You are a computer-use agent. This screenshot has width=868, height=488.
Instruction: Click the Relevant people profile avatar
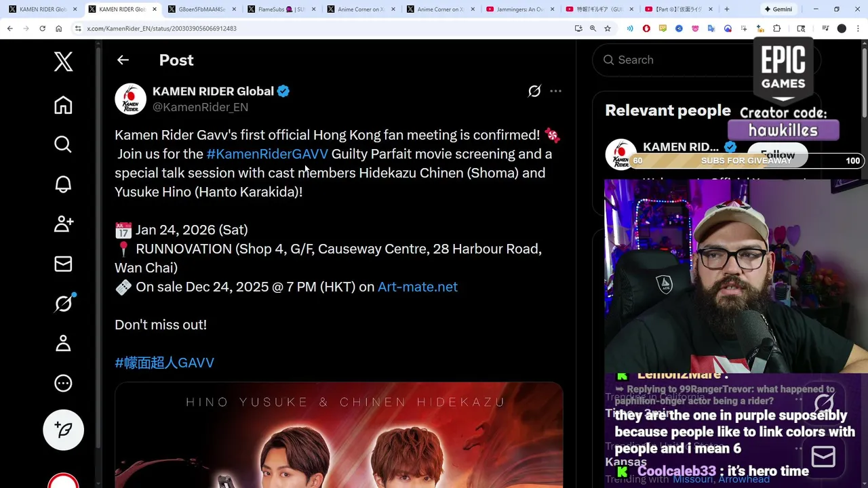click(620, 154)
